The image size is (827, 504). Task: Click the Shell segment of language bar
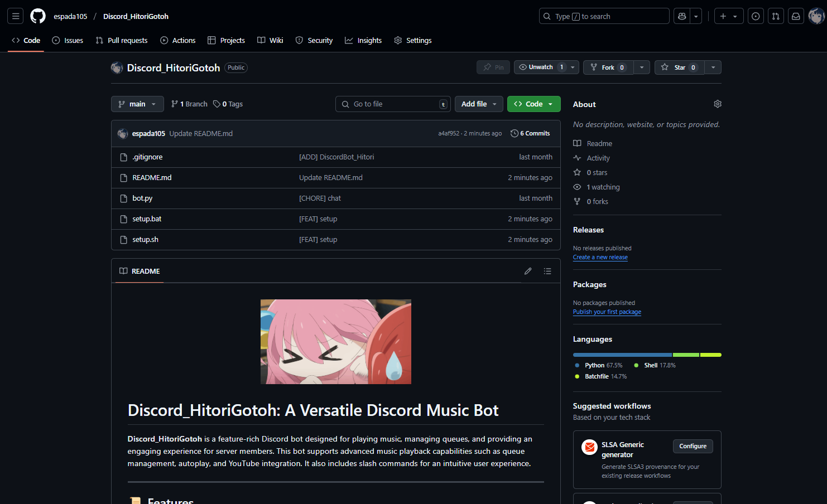point(686,355)
